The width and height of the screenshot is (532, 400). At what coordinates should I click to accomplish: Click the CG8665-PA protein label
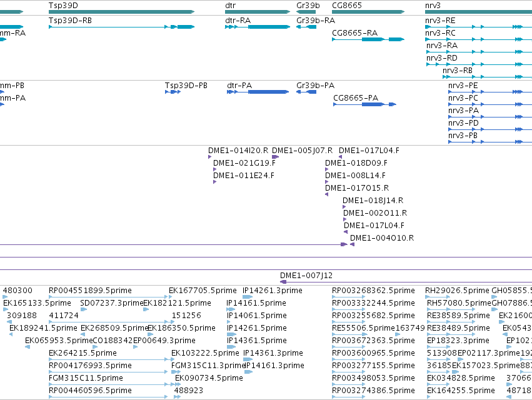356,98
